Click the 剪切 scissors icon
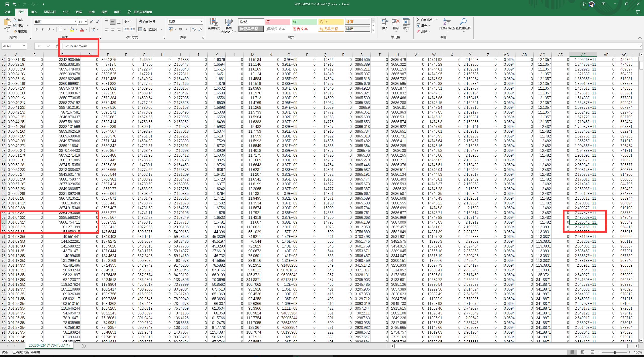 tap(16, 20)
